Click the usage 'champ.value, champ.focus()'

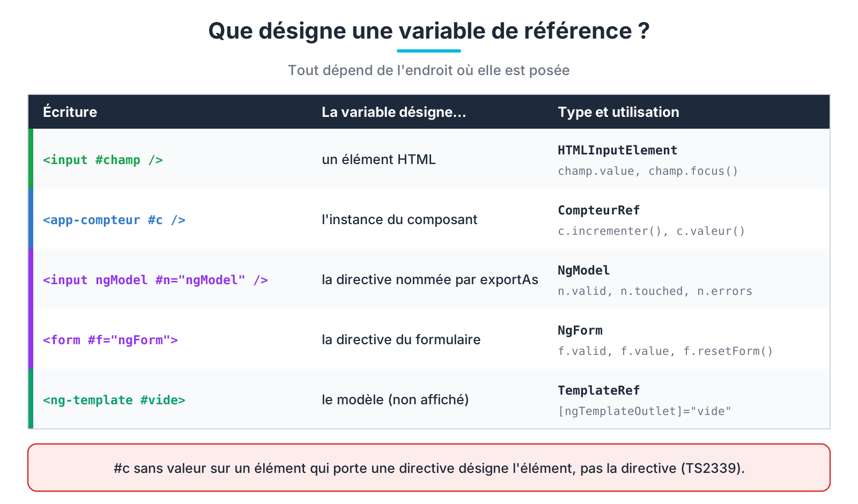(x=648, y=171)
